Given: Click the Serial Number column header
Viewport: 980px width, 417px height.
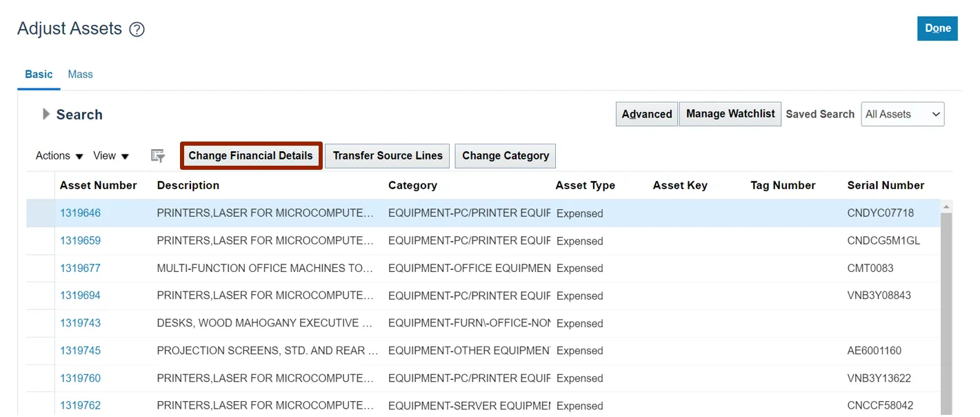Looking at the screenshot, I should [886, 186].
